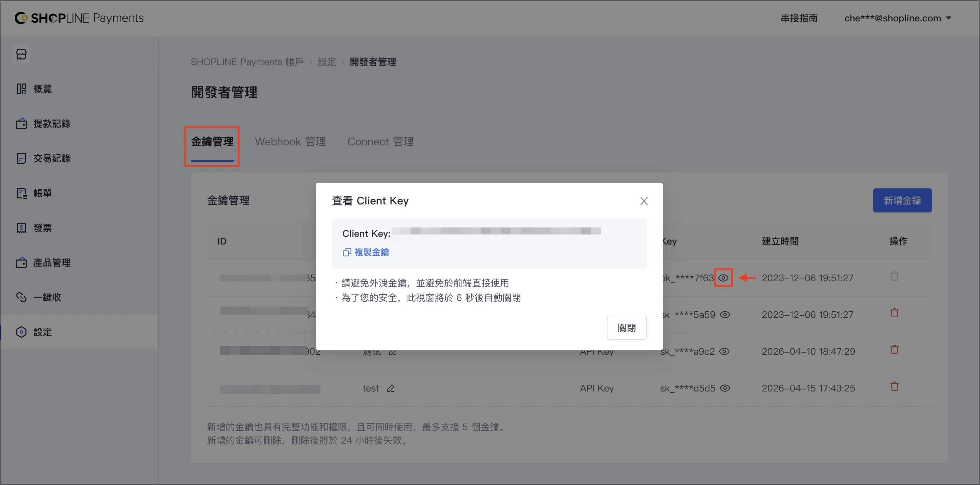Screen dimensions: 980x485
Task: Expand the che***@shopline.com account dropdown
Action: point(898,18)
